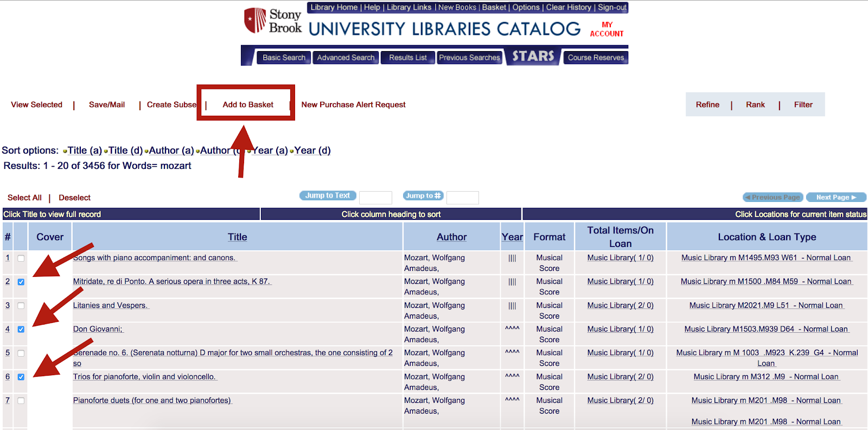868x430 pixels.
Task: Click the Stony Brook logo
Action: tap(272, 21)
